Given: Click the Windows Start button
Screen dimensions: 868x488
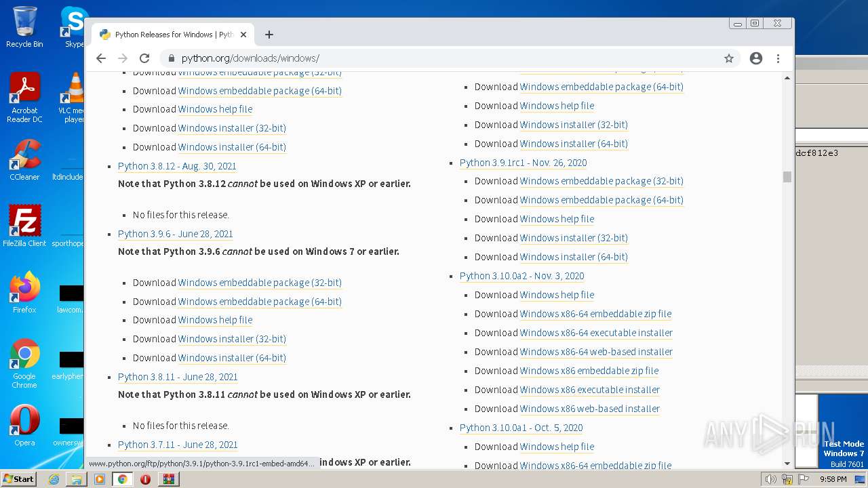Looking at the screenshot, I should (x=19, y=479).
